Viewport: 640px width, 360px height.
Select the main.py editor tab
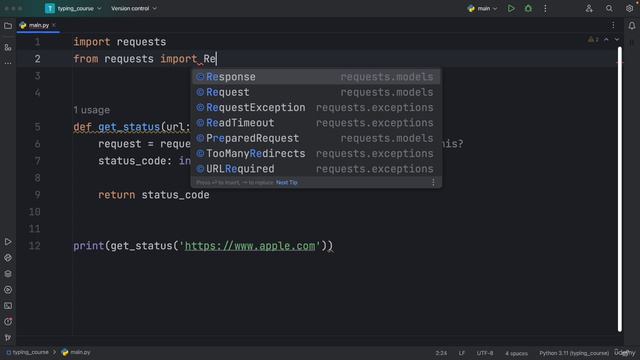coord(37,25)
